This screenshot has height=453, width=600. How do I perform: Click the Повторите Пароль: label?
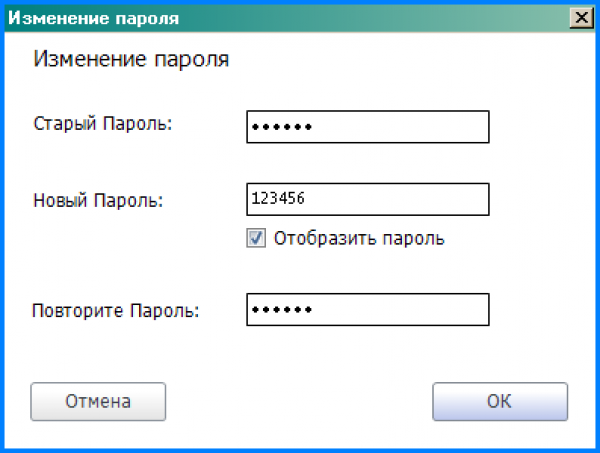click(x=116, y=310)
